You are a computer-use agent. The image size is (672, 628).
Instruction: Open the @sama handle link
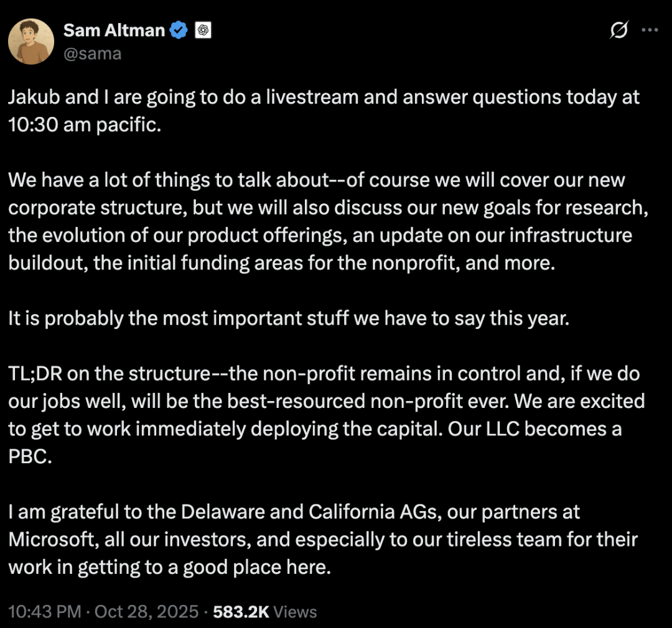92,54
